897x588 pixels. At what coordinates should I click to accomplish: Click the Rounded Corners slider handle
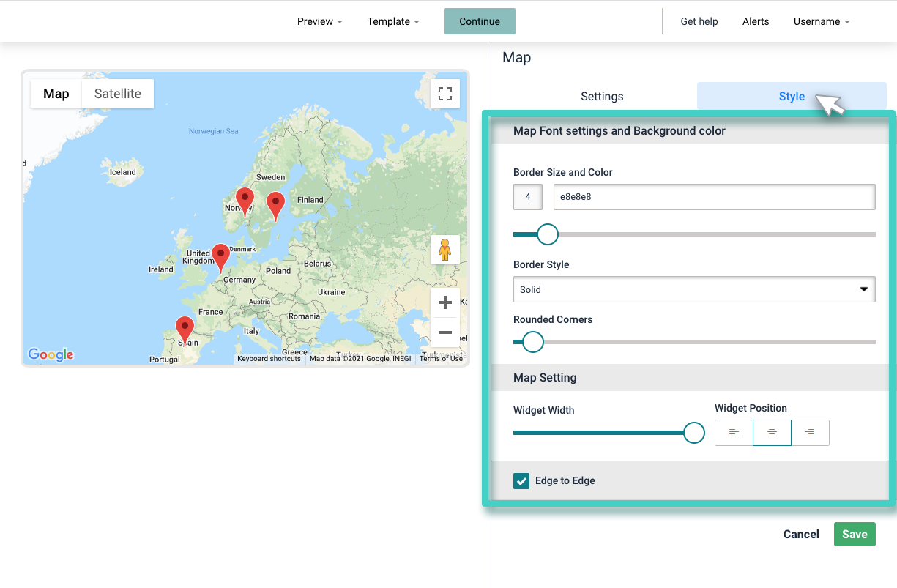533,342
